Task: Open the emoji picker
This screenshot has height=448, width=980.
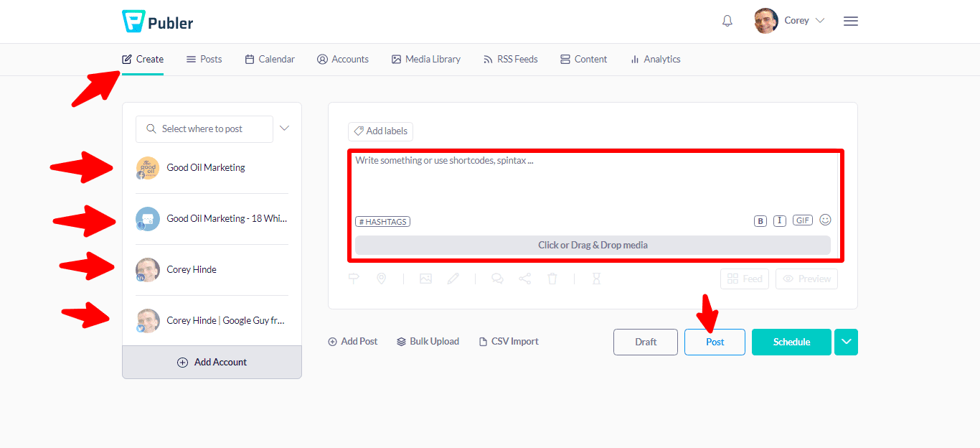Action: click(825, 220)
